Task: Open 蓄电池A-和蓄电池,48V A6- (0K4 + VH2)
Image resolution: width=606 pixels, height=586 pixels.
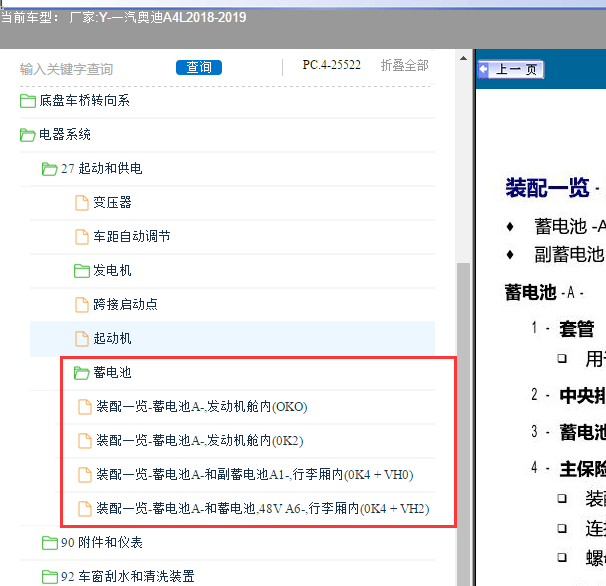Action: tap(263, 509)
